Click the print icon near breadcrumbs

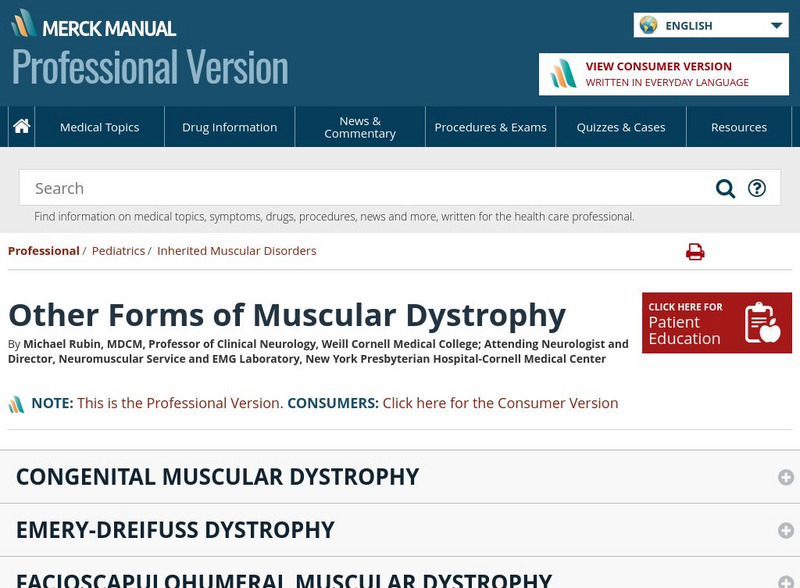click(x=695, y=251)
